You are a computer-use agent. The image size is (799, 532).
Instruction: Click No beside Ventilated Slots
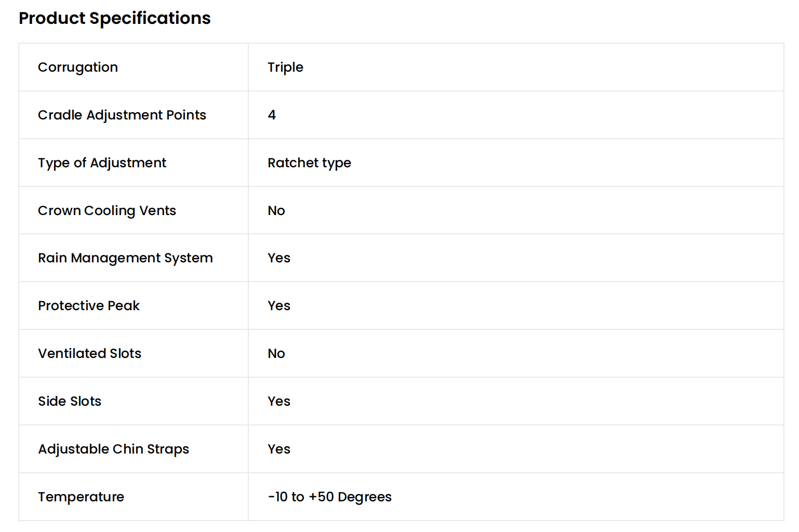[276, 353]
